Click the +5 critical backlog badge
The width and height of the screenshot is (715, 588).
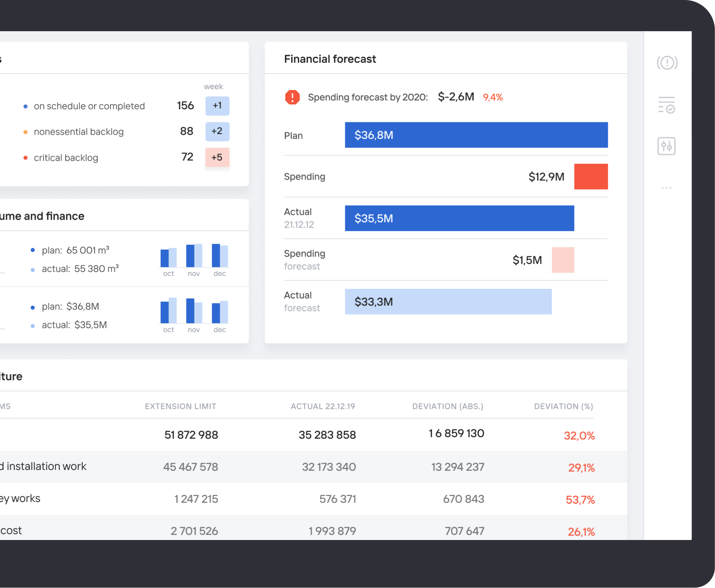(x=217, y=157)
